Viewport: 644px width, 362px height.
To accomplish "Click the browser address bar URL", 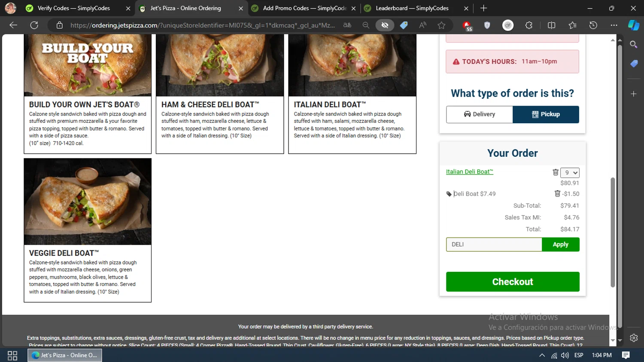I will click(202, 25).
